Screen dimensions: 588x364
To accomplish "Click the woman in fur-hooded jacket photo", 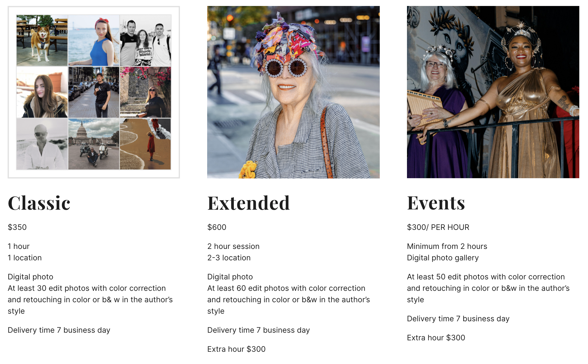I will tap(42, 92).
